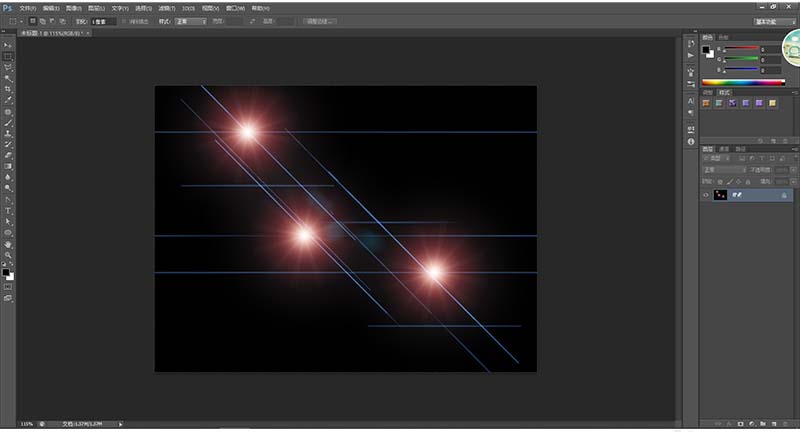This screenshot has width=800, height=432.
Task: Open the Edit menu
Action: click(51, 8)
